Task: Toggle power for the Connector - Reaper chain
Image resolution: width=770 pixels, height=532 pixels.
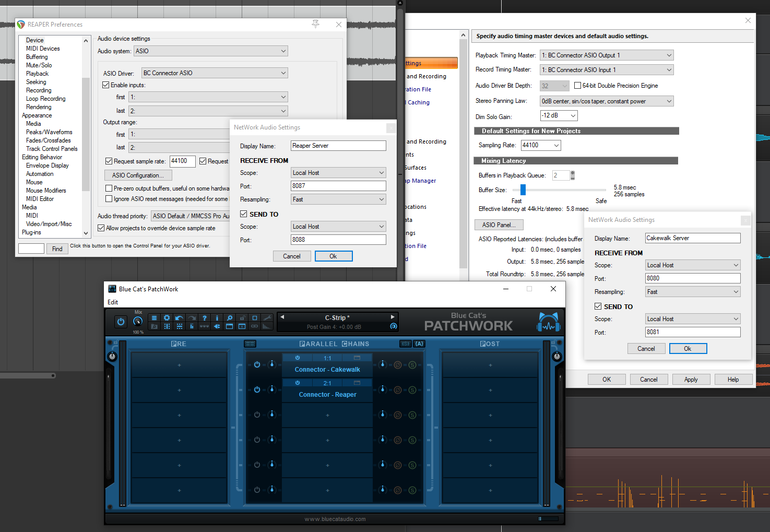Action: coord(257,389)
